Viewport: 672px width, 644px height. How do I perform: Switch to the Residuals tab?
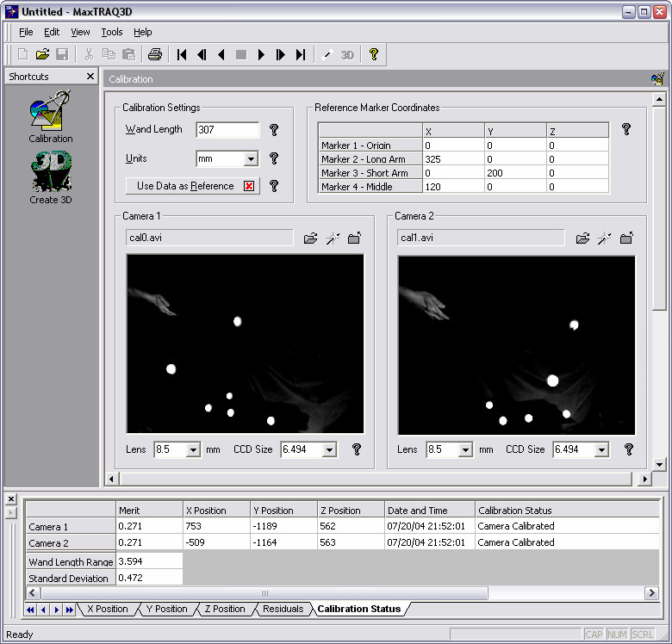coord(283,609)
